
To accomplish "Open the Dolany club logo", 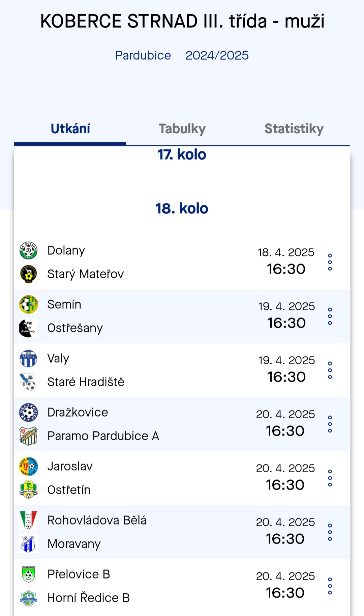I will pos(28,251).
